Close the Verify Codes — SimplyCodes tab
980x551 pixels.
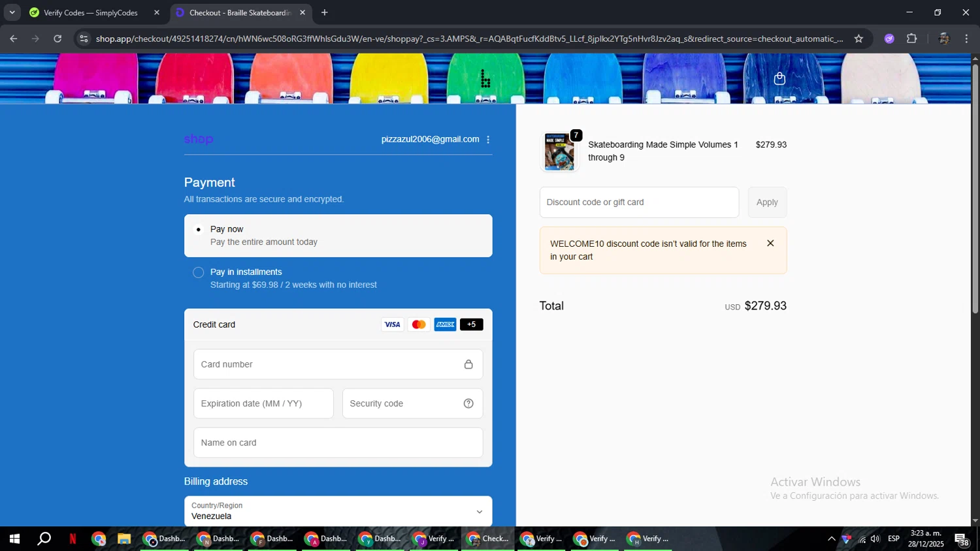(x=157, y=12)
